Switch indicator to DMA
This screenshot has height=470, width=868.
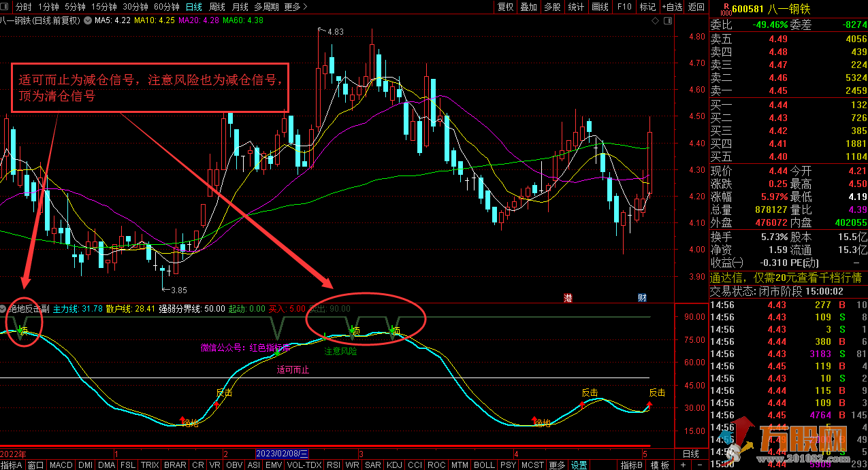(106, 465)
